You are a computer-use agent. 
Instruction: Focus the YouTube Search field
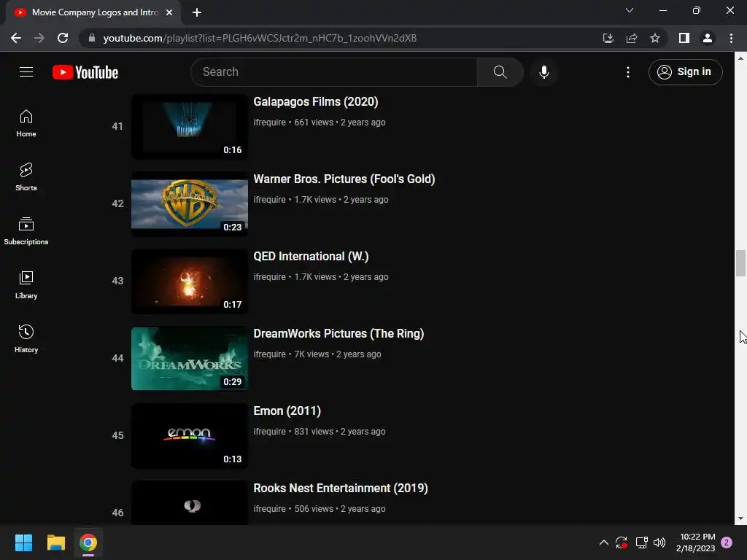(x=333, y=72)
